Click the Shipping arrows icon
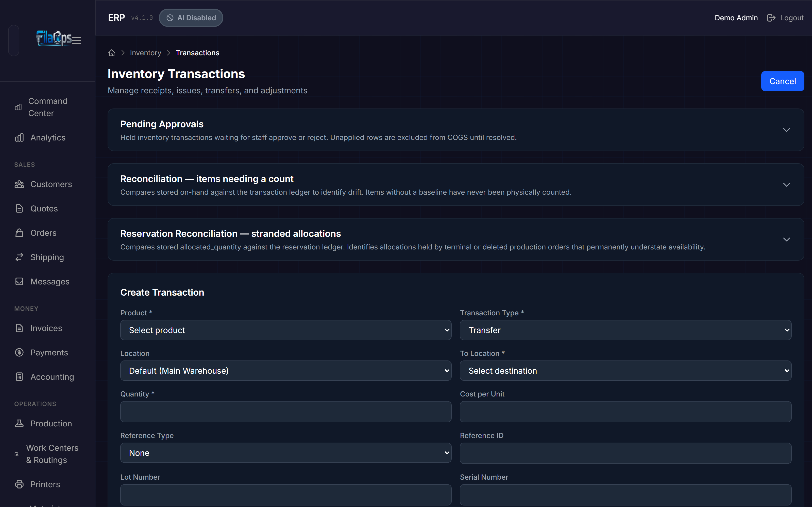The image size is (812, 507). [x=19, y=257]
